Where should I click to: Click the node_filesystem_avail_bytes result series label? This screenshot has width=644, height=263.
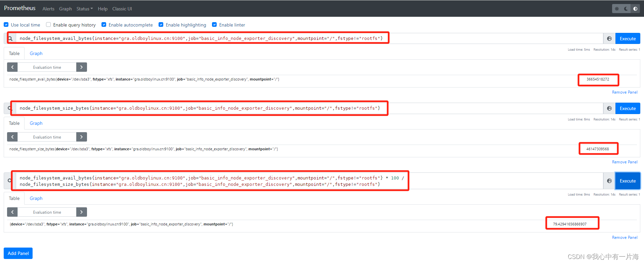point(144,79)
